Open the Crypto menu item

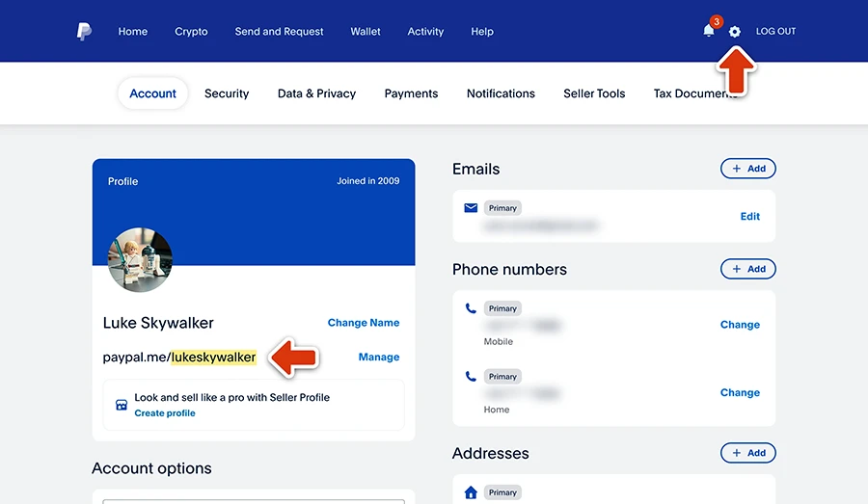pos(191,32)
